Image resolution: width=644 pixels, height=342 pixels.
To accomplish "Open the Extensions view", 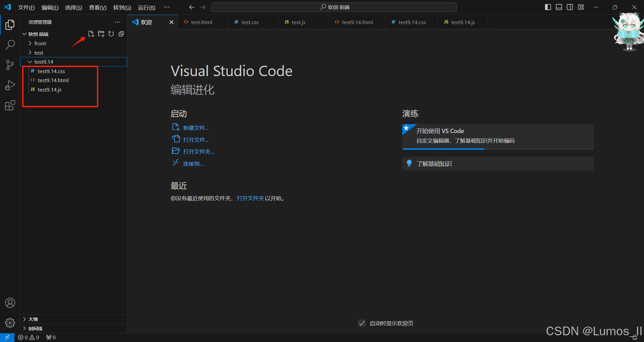I will coord(10,105).
